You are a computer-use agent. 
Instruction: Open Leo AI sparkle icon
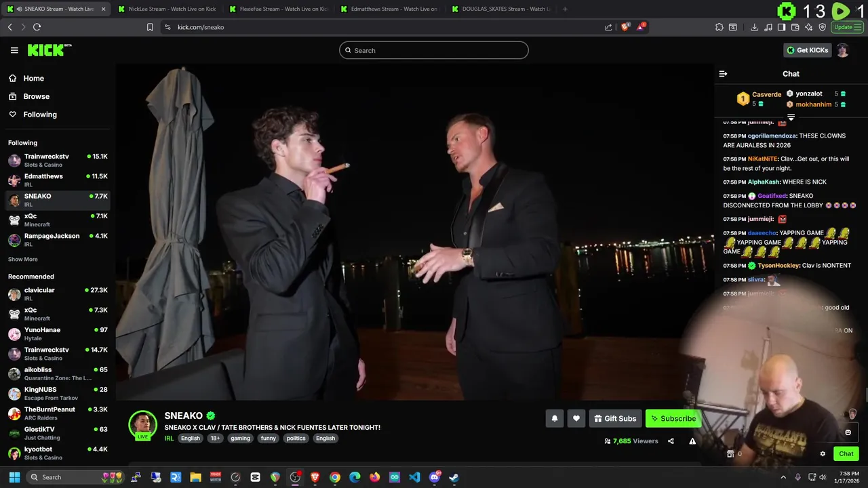[808, 27]
